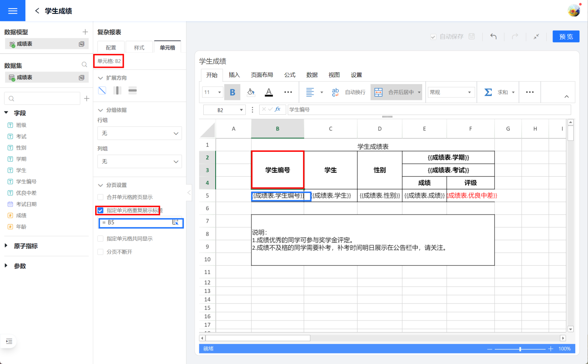Expand the 原子指标 tree section

point(6,246)
